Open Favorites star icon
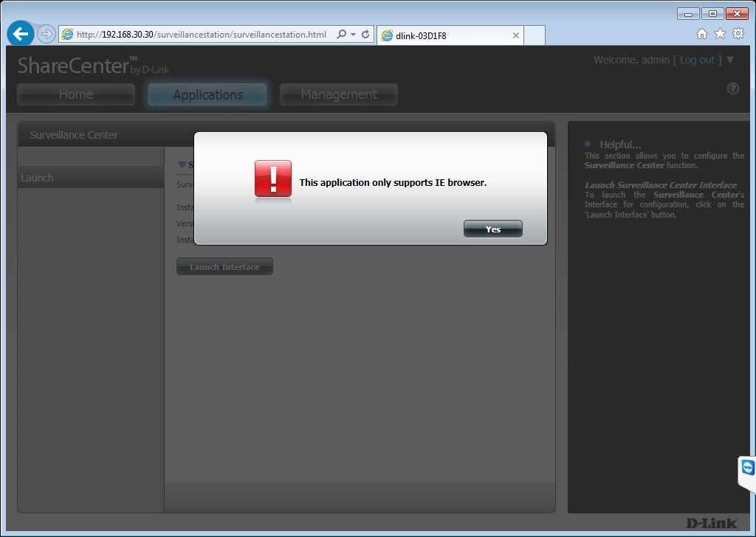756x537 pixels. click(x=720, y=34)
